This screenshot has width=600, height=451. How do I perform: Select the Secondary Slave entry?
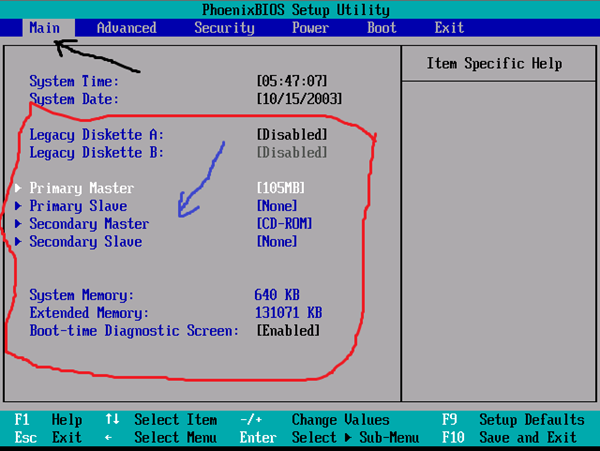[x=86, y=242]
